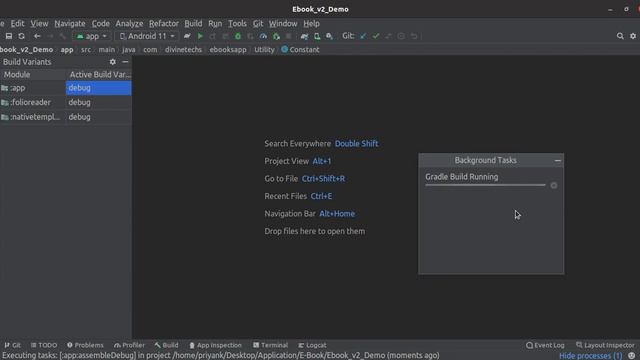The width and height of the screenshot is (640, 360).
Task: Click the Constant class breadcrumb
Action: 300,50
